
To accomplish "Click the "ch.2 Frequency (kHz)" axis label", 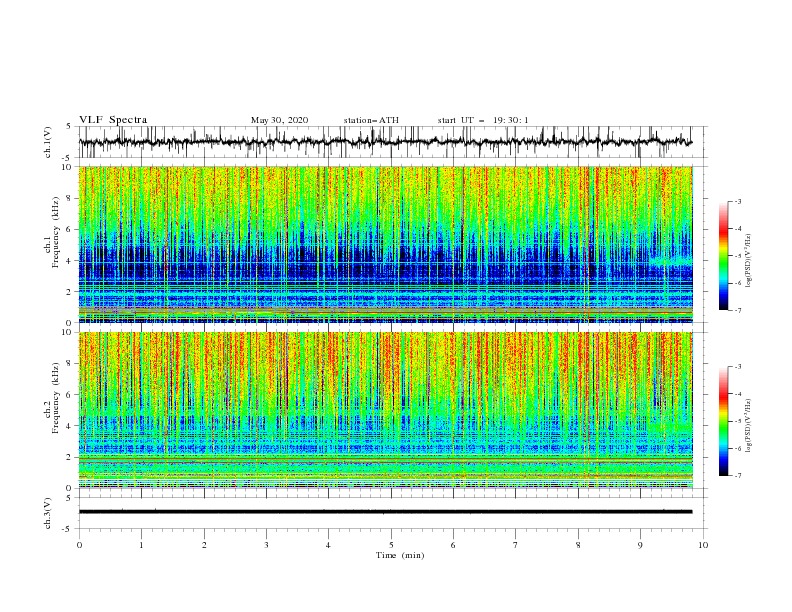I will tap(52, 398).
